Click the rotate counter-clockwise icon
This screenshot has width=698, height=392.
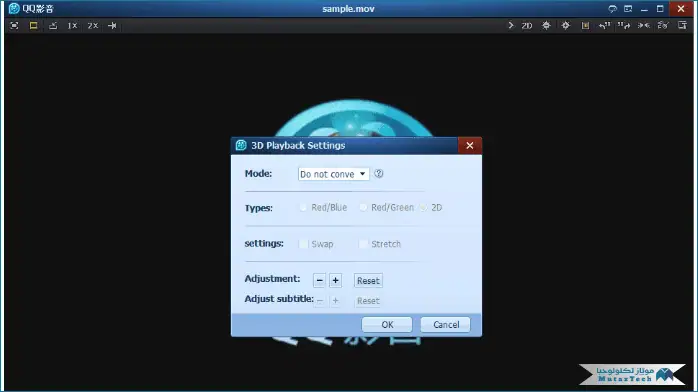click(605, 25)
